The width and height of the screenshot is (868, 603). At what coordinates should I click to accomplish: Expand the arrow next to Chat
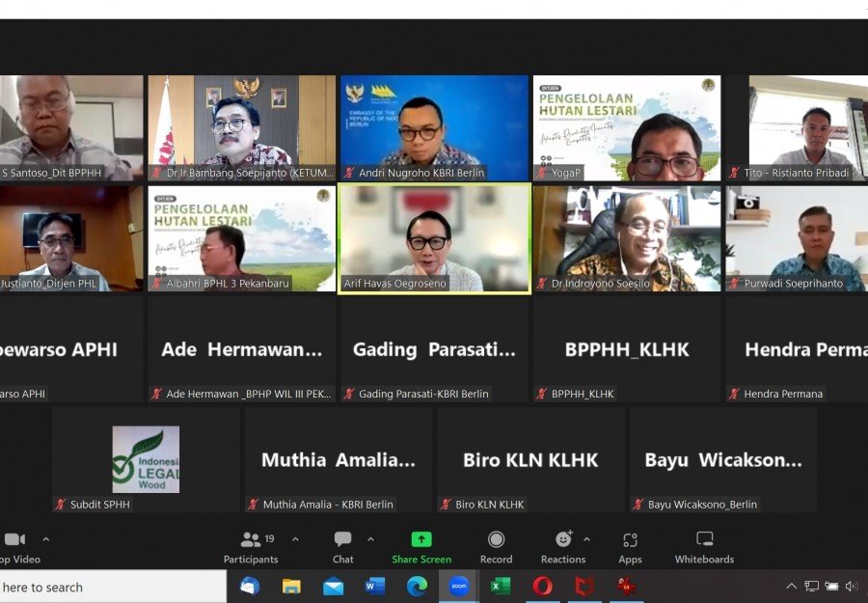click(x=370, y=539)
